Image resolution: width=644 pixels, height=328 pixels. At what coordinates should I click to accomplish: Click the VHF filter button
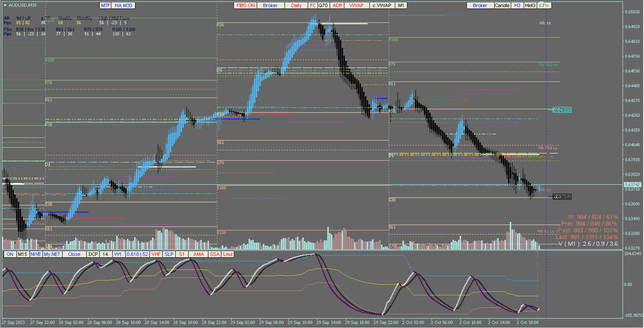(156, 254)
